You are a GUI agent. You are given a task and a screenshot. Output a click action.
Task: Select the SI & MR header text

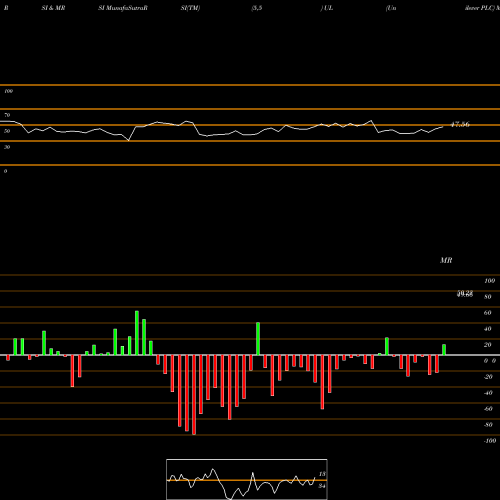53,8
